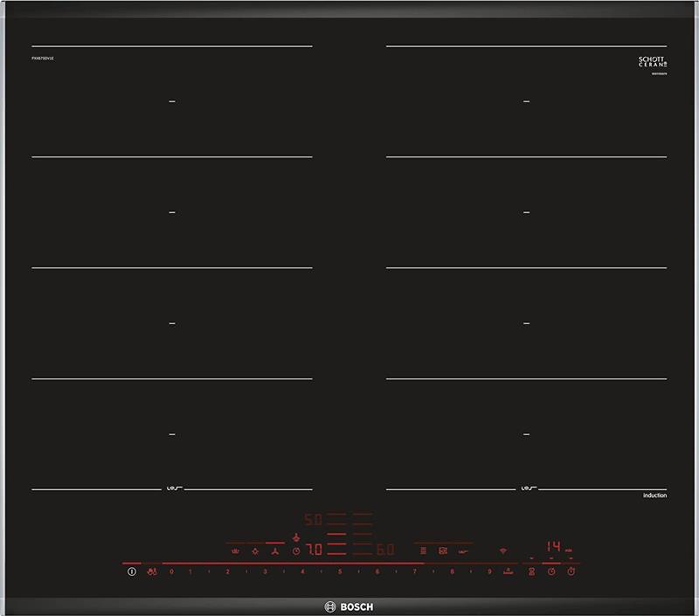
Task: Set power level 0 to switch zone off
Action: tap(171, 571)
